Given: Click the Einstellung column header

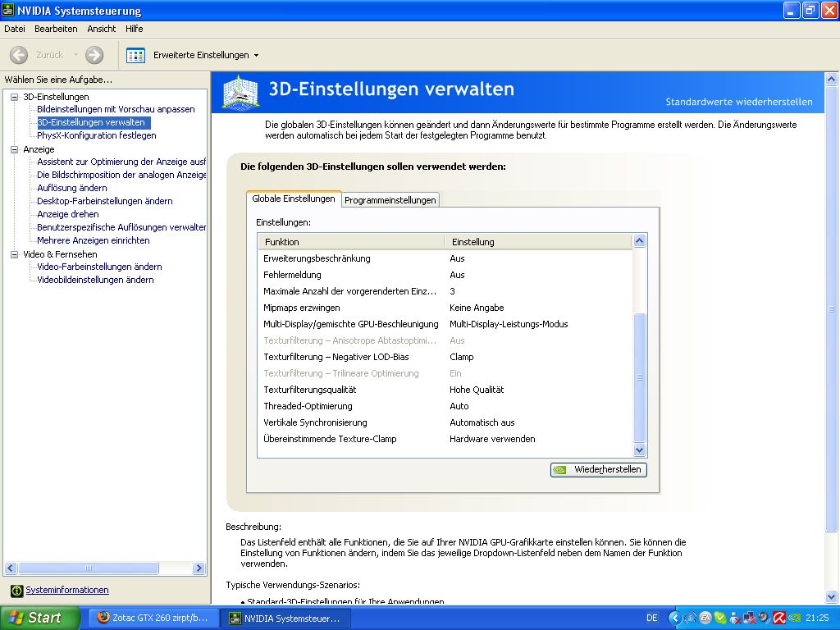Looking at the screenshot, I should click(538, 242).
